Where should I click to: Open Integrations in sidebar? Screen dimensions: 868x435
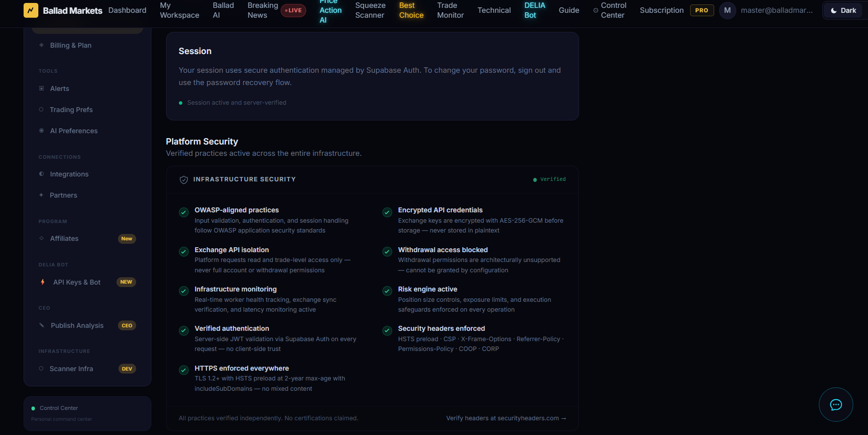87,174
